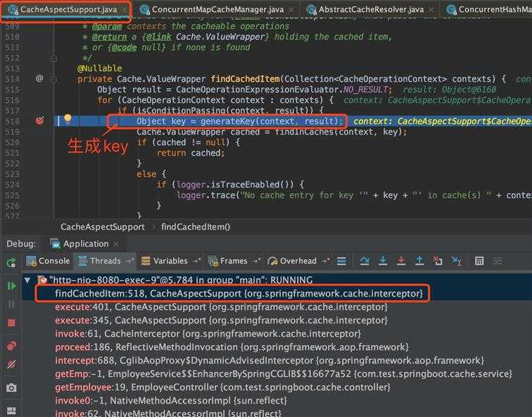The image size is (532, 417).
Task: Pause the running program
Action: click(11, 304)
